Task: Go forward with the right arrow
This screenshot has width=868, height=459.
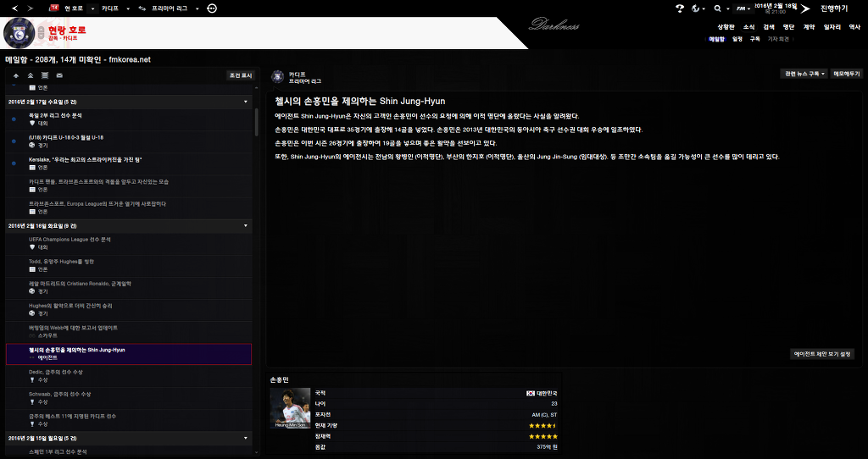Action: [30, 8]
